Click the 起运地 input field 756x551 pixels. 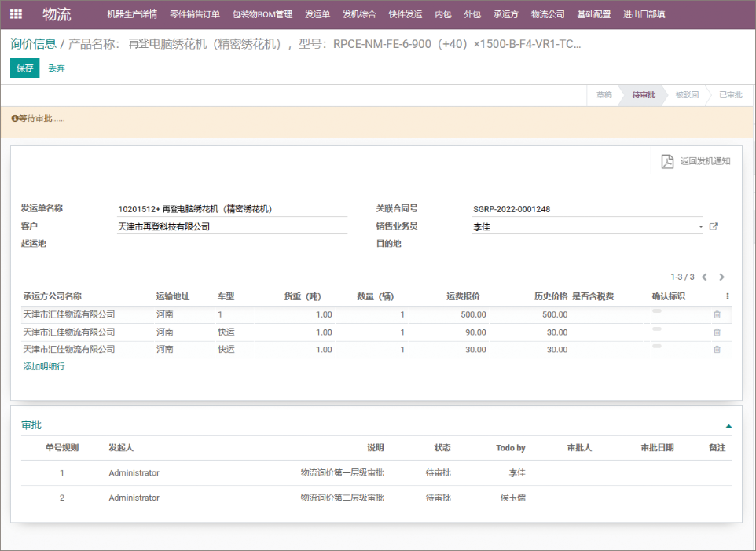click(x=232, y=244)
